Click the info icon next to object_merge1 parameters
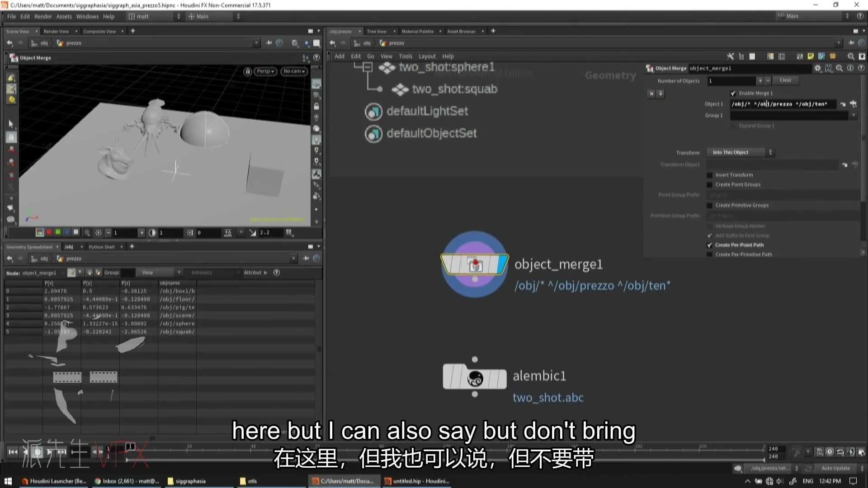The height and width of the screenshot is (488, 868). (x=851, y=68)
